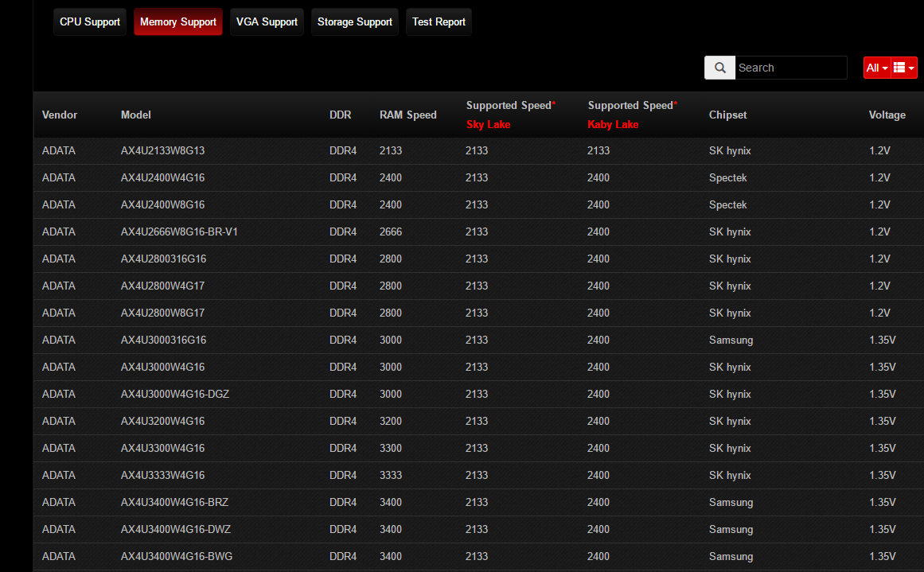Focus the Search input field

point(791,68)
